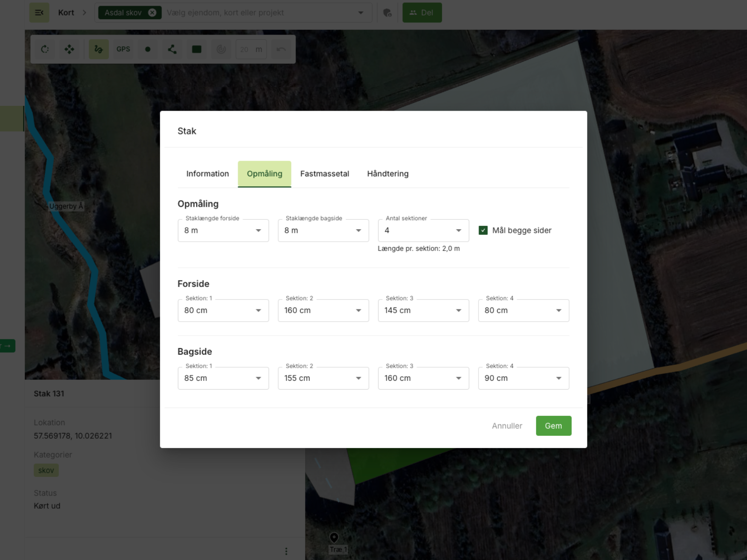Click the 20 m distance input
747x560 pixels.
click(x=251, y=49)
